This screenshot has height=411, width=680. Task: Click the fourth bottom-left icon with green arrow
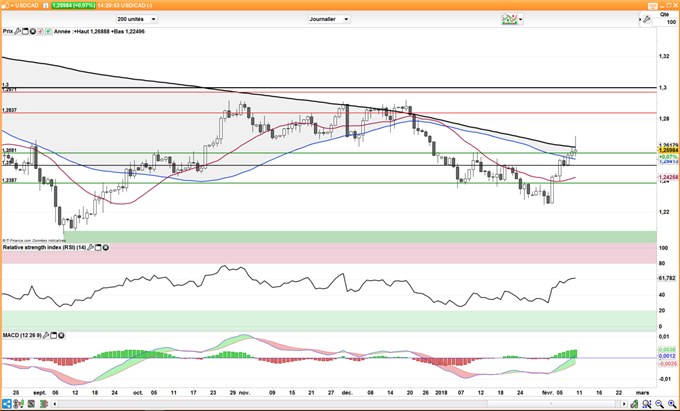43,404
